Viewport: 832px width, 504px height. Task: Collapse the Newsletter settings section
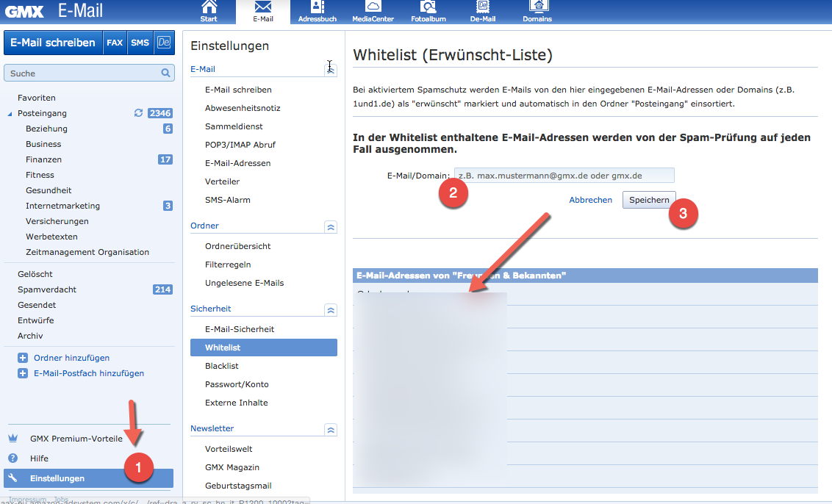tap(331, 431)
